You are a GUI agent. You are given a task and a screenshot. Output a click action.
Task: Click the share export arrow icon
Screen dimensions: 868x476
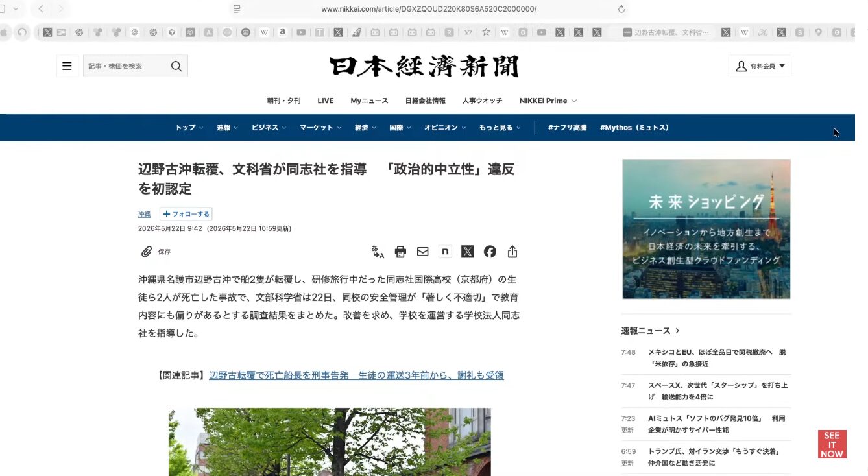512,252
